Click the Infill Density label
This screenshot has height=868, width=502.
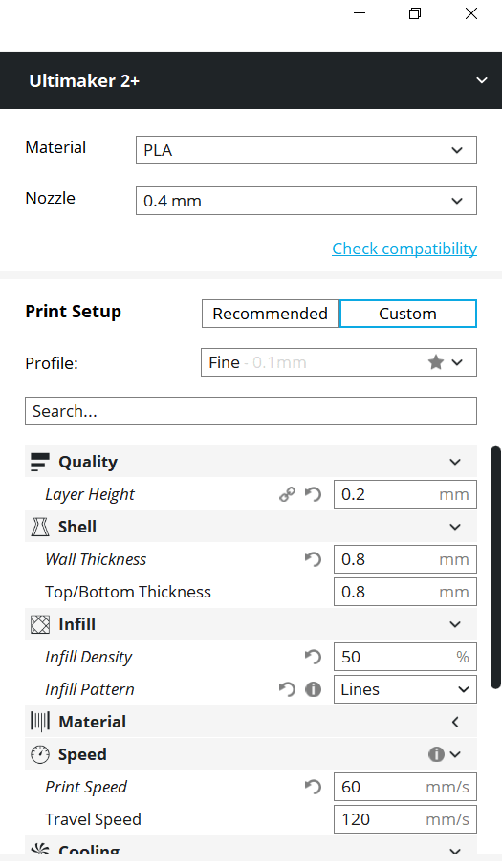point(89,657)
